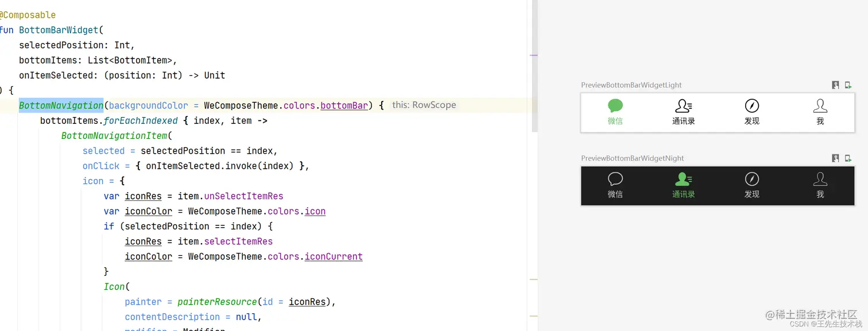868x331 pixels.
Task: Click the PreviewBottomBarWidgetLight preview title
Action: tap(631, 85)
